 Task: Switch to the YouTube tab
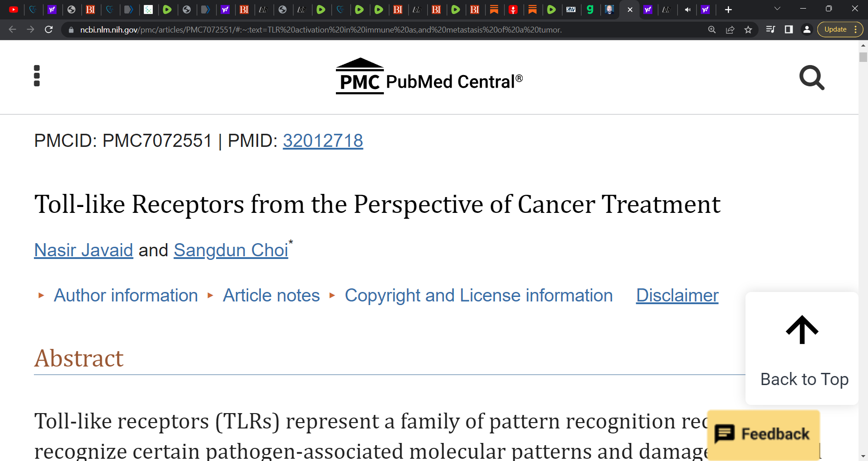[x=14, y=9]
